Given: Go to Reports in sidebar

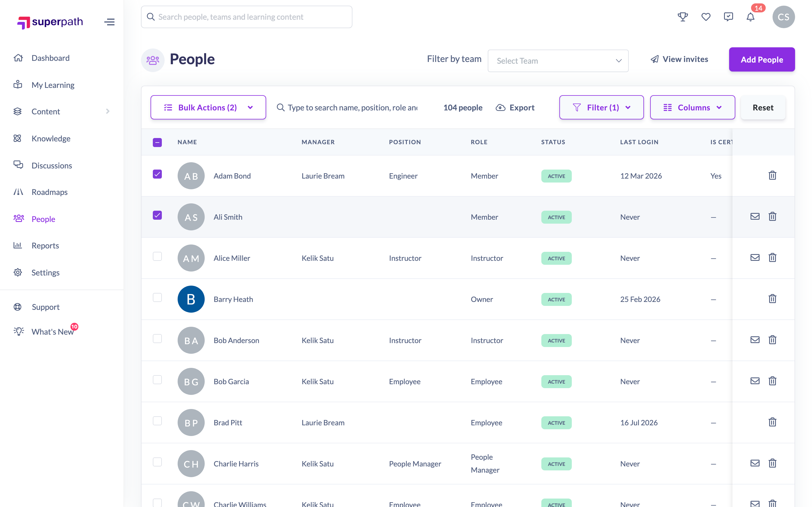Looking at the screenshot, I should pyautogui.click(x=45, y=245).
